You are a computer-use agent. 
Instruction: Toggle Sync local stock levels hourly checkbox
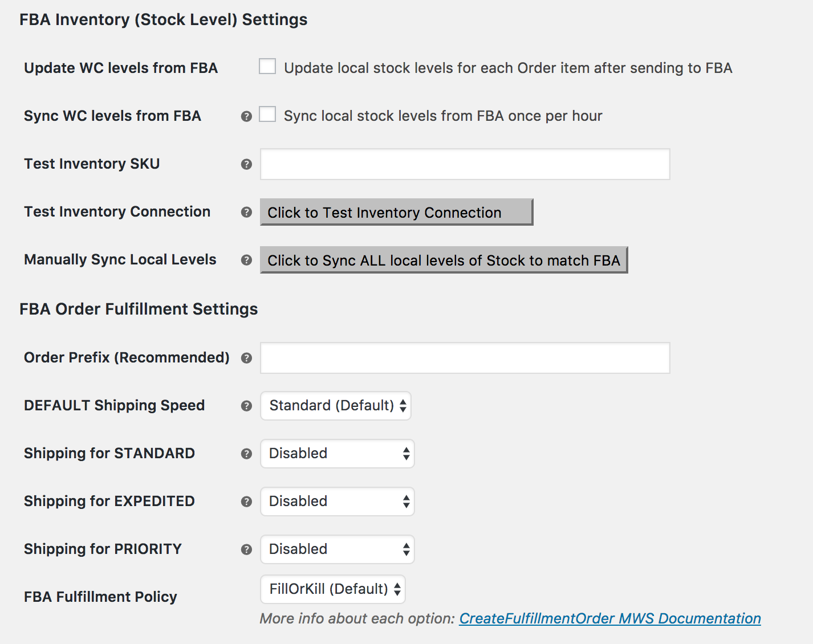tap(267, 115)
